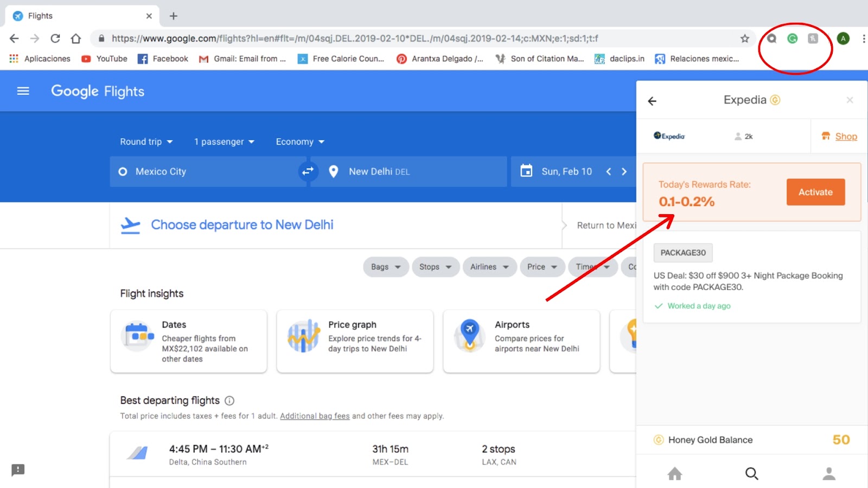Screen dimensions: 868x488
Task: Select the 4:45 PM Delta flight
Action: point(373,454)
